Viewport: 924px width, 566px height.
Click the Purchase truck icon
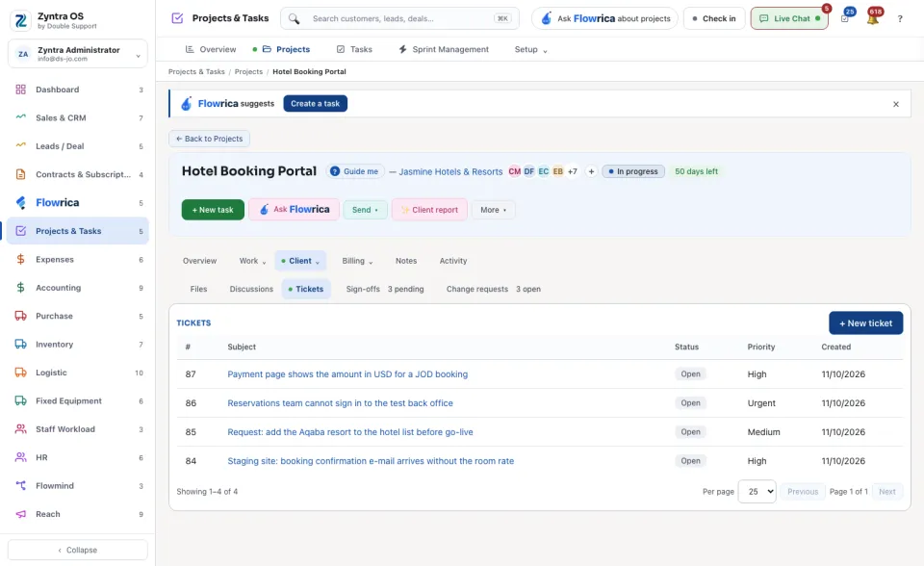pyautogui.click(x=20, y=316)
